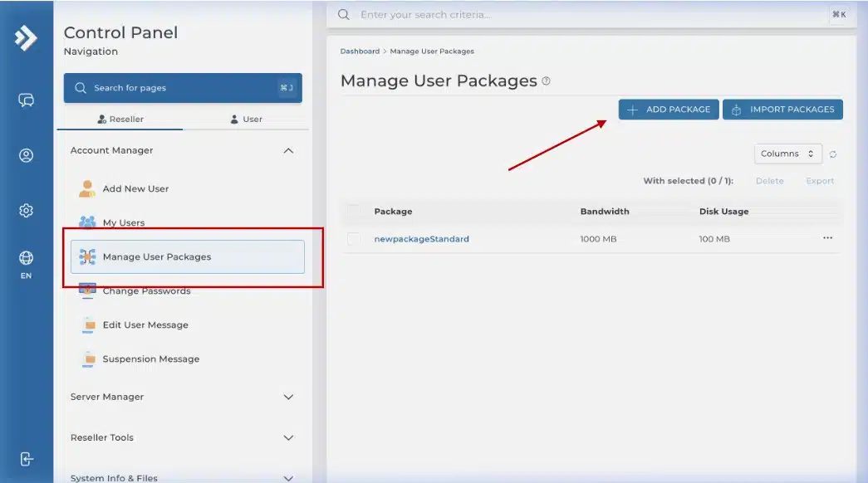Image resolution: width=868 pixels, height=483 pixels.
Task: Click the IMPORT PACKAGES button
Action: point(782,110)
